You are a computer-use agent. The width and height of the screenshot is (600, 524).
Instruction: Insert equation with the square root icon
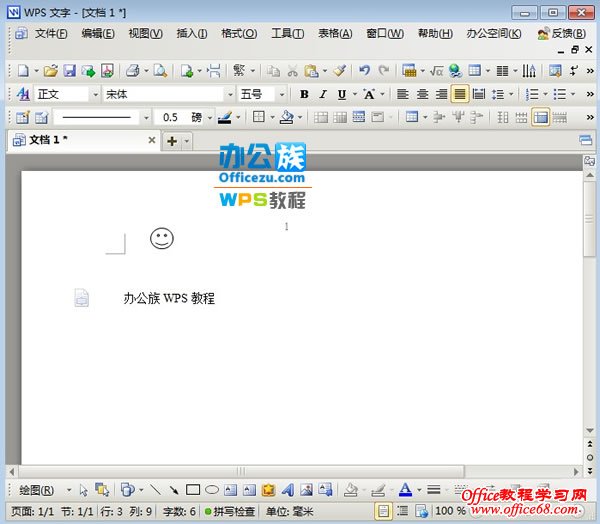tap(436, 71)
